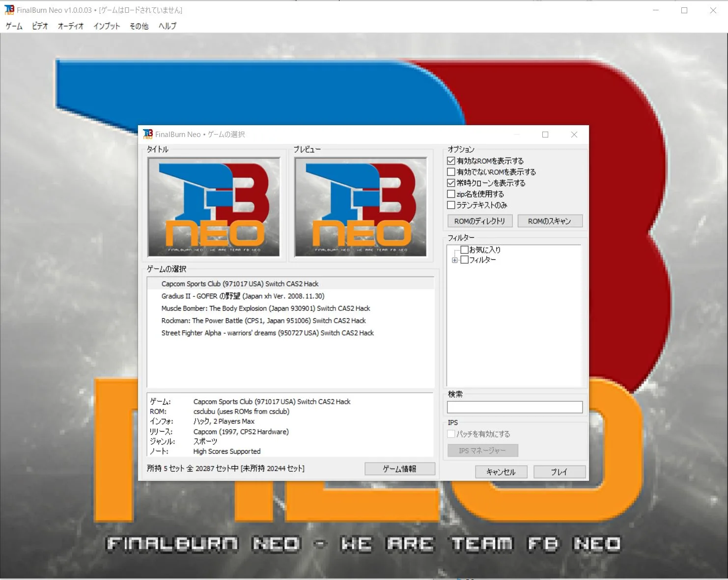Open ゲーム情報 for the selected game

pos(399,469)
